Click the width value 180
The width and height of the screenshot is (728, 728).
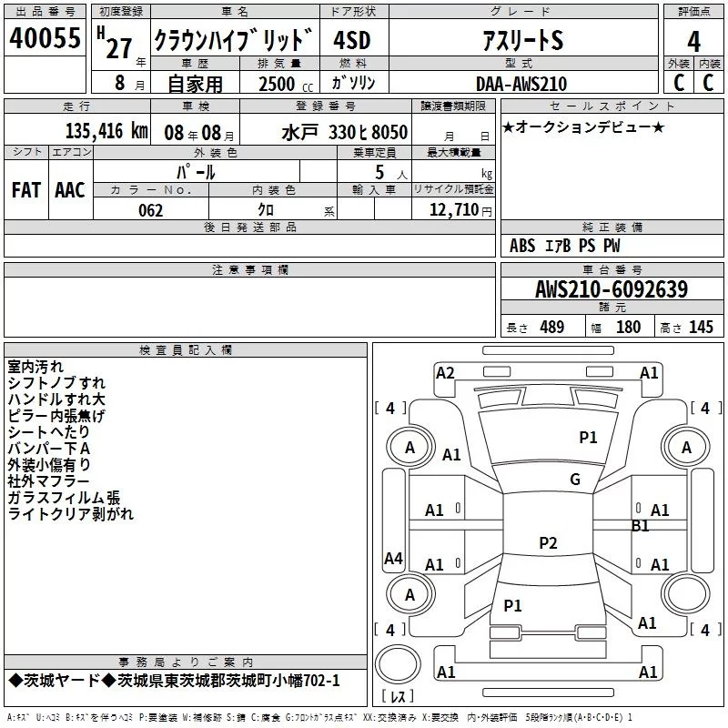(628, 328)
